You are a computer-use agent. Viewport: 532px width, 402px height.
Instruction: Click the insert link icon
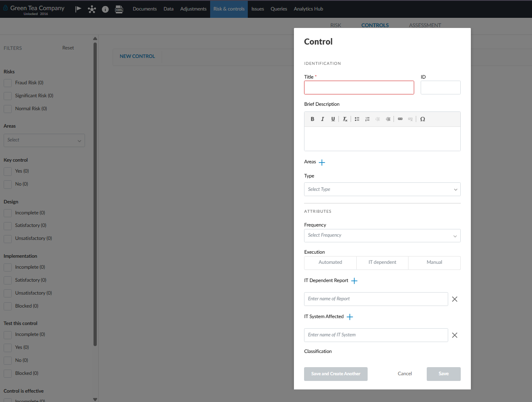tap(400, 119)
